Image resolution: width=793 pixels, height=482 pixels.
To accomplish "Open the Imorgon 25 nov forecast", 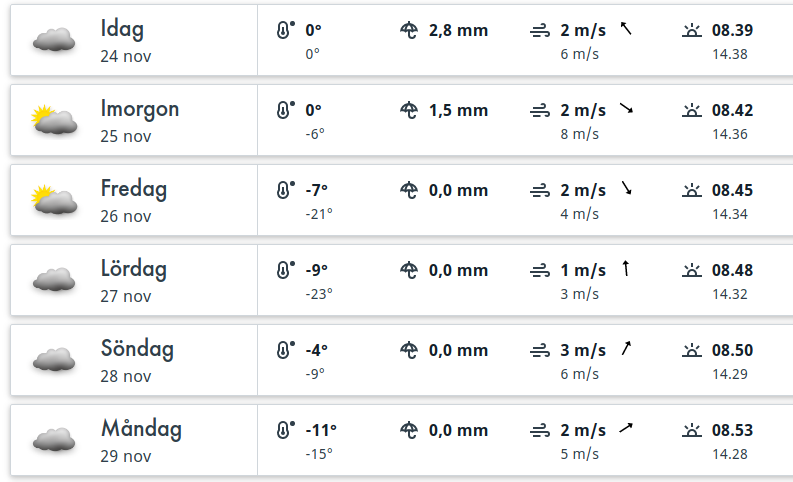I will coord(139,120).
